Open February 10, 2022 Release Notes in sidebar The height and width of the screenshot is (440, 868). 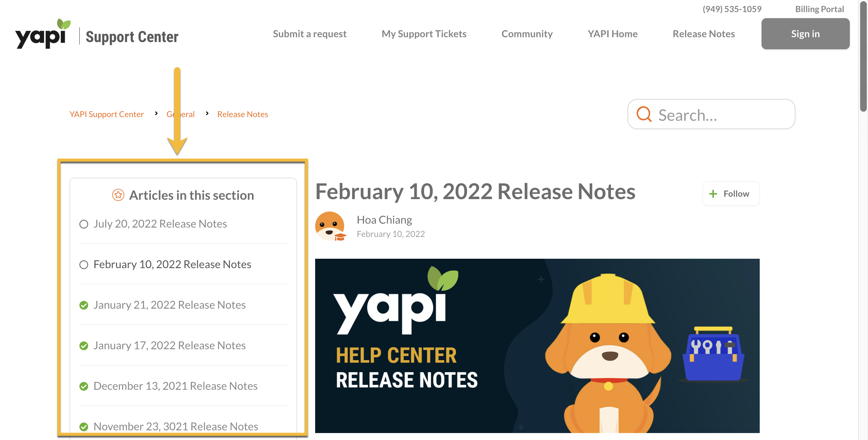coord(172,264)
